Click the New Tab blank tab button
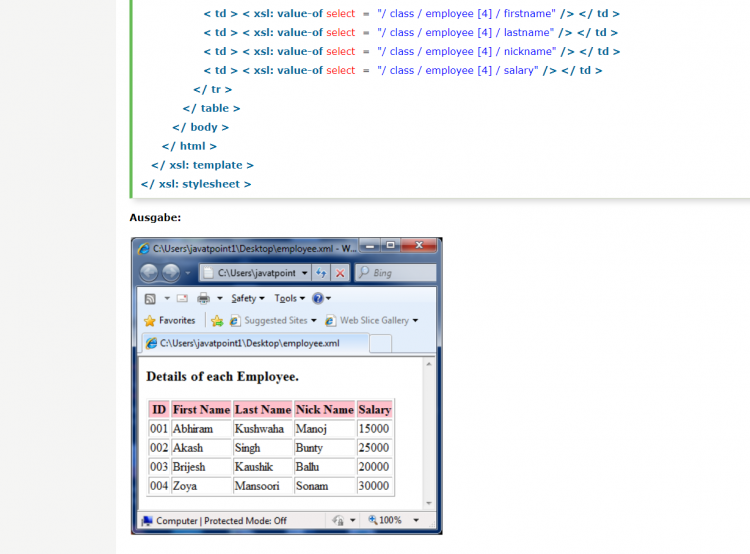 pos(381,344)
